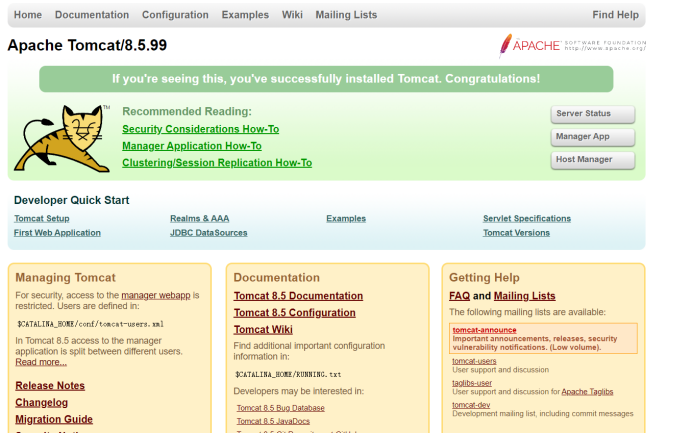Follow the Apache Taglibs link
The width and height of the screenshot is (692, 433).
[587, 392]
